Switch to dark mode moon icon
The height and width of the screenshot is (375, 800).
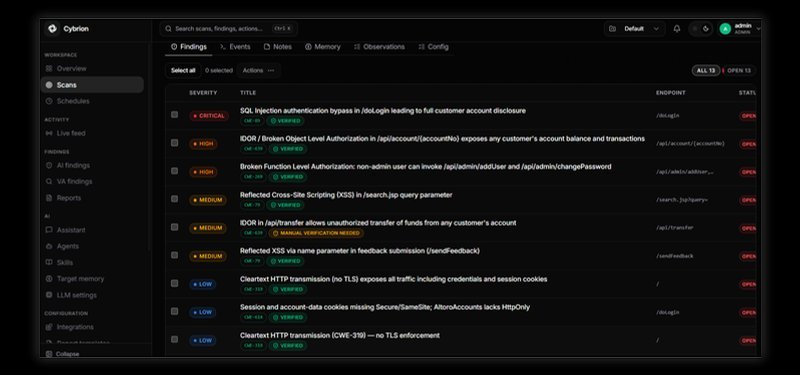(x=706, y=29)
